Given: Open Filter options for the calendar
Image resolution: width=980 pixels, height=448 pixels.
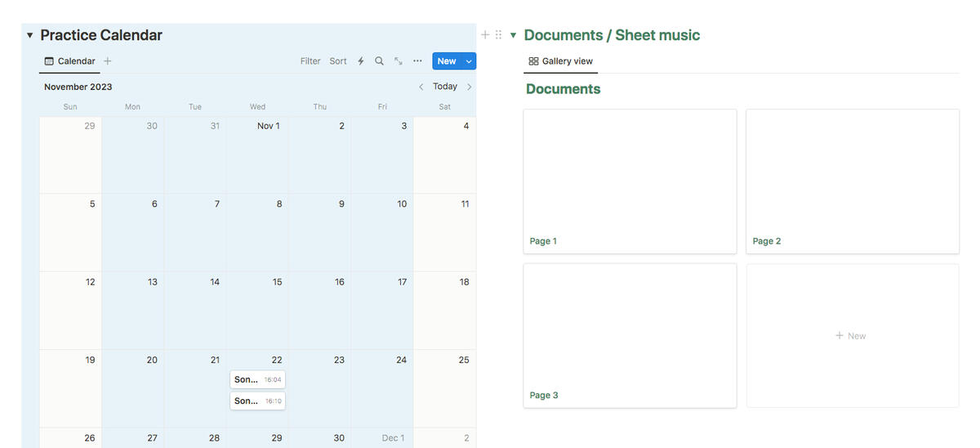Looking at the screenshot, I should (x=310, y=61).
